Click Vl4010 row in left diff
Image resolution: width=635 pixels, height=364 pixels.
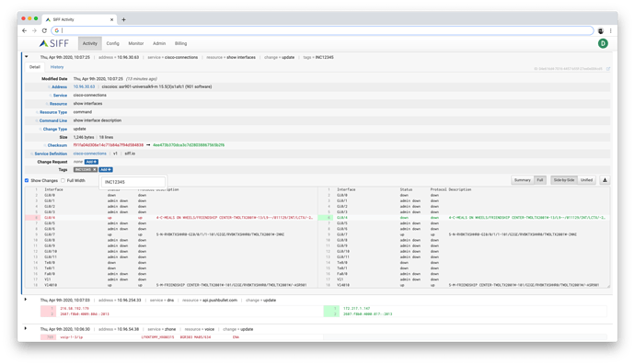[170, 285]
